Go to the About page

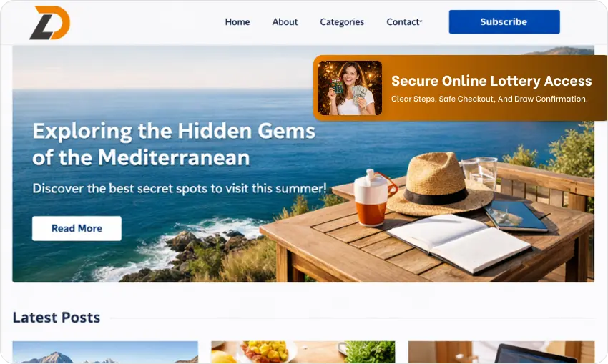pos(285,22)
